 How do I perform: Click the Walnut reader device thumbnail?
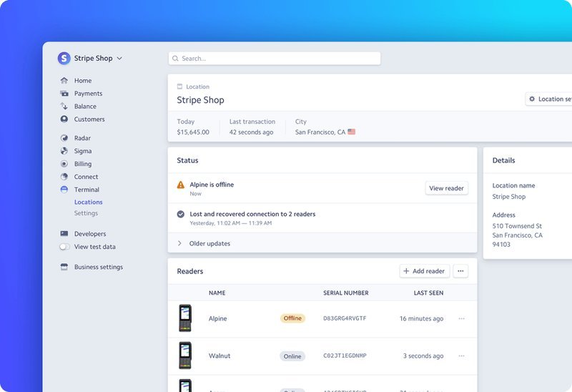185,356
